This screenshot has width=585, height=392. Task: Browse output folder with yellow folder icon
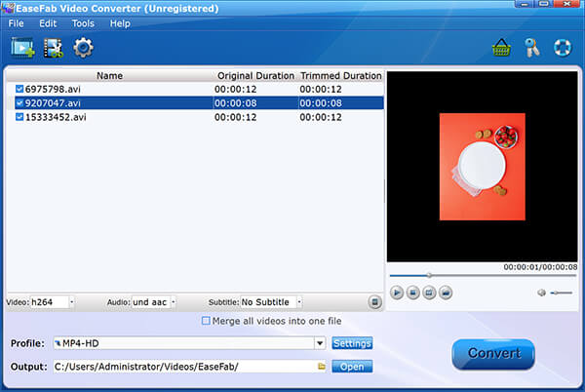pos(322,367)
